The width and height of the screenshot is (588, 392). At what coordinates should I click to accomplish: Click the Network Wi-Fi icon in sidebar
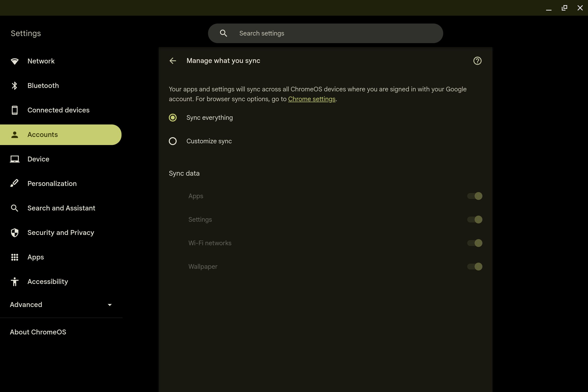pyautogui.click(x=15, y=61)
